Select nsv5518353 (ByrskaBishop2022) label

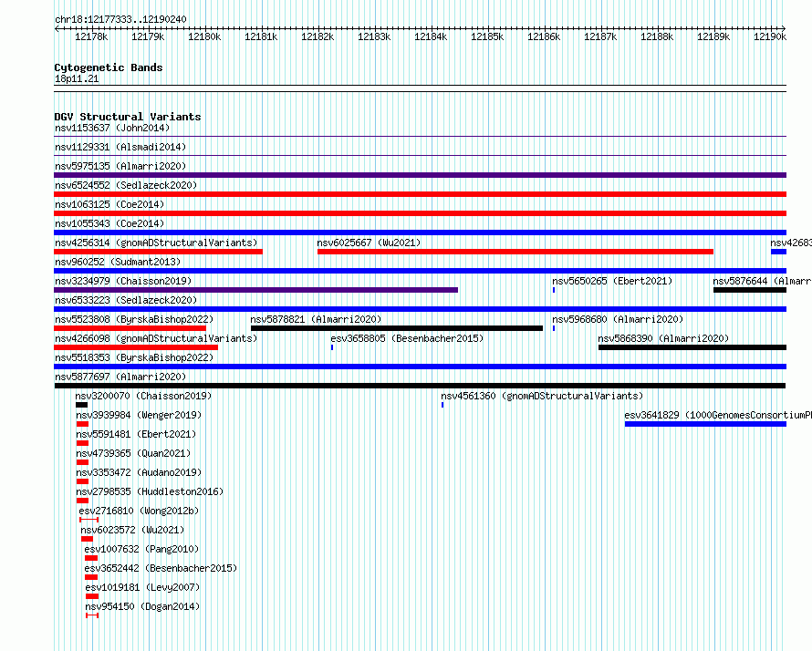coord(134,357)
